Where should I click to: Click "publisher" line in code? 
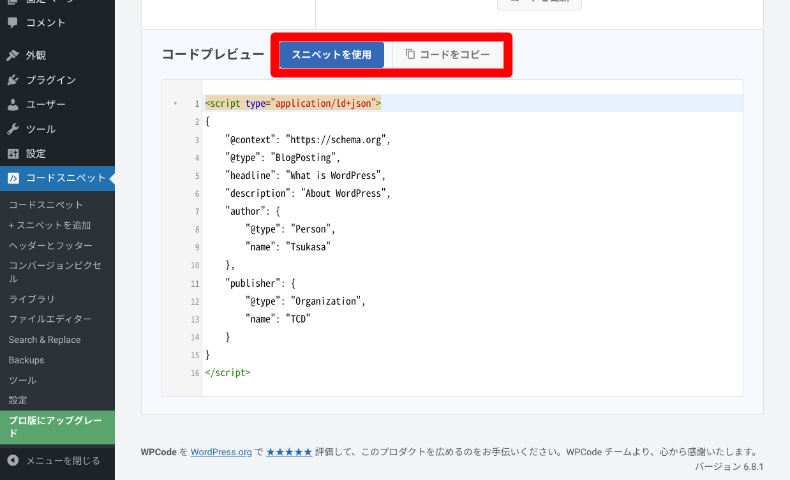[x=260, y=284]
